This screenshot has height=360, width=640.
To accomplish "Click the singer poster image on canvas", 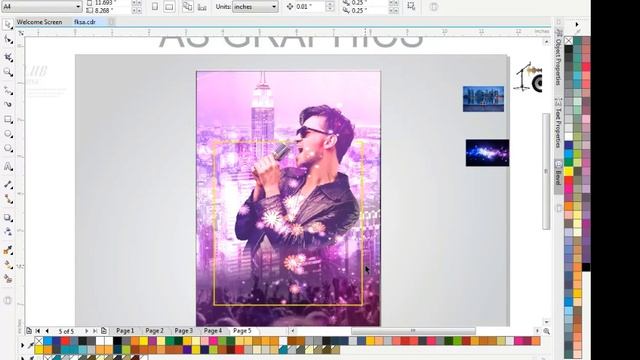I will [x=288, y=198].
